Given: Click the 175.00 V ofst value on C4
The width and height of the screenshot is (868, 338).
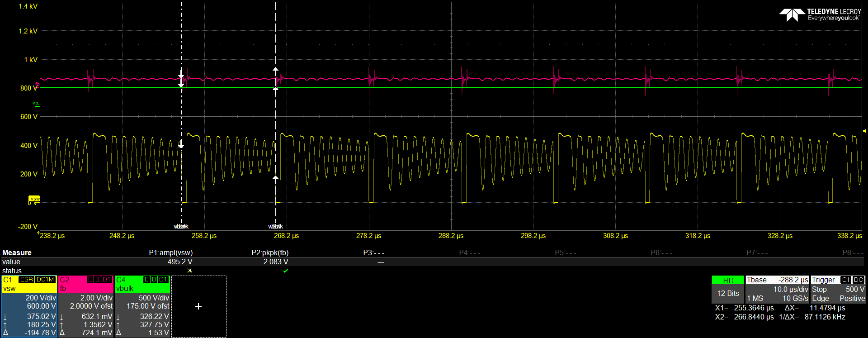Looking at the screenshot, I should click(x=148, y=306).
